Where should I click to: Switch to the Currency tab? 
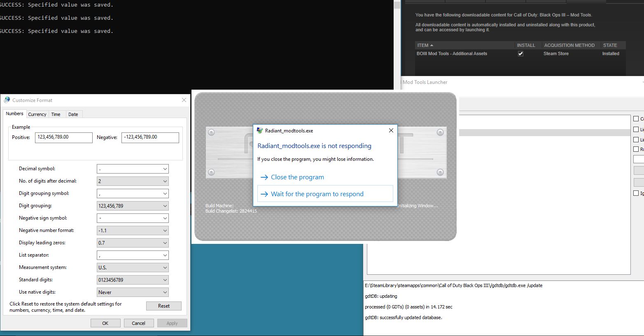point(37,114)
